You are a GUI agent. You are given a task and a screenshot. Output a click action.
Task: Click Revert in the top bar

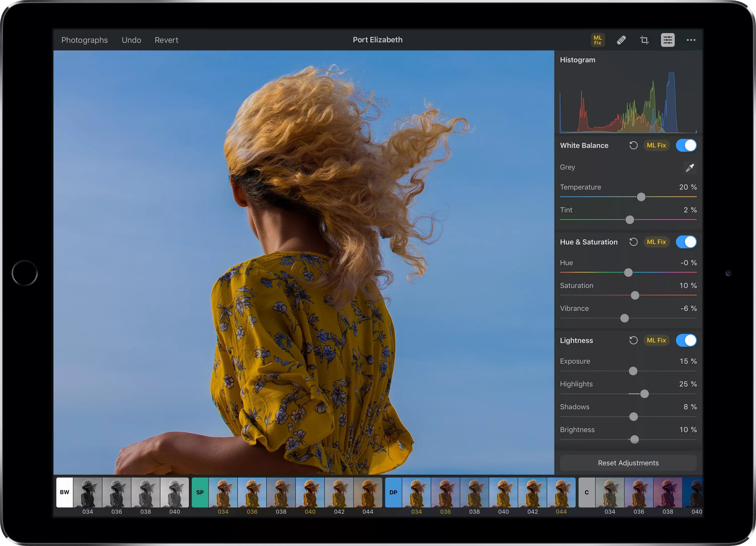(166, 40)
